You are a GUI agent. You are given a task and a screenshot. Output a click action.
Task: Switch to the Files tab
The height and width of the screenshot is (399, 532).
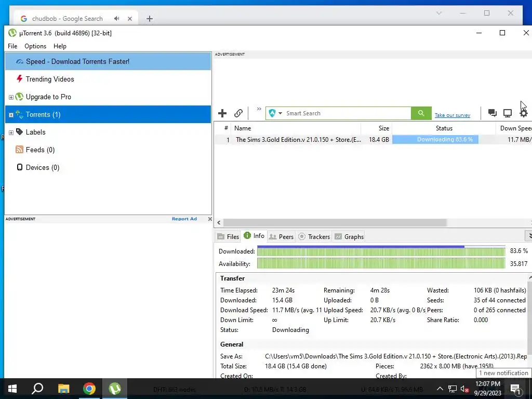coord(228,236)
